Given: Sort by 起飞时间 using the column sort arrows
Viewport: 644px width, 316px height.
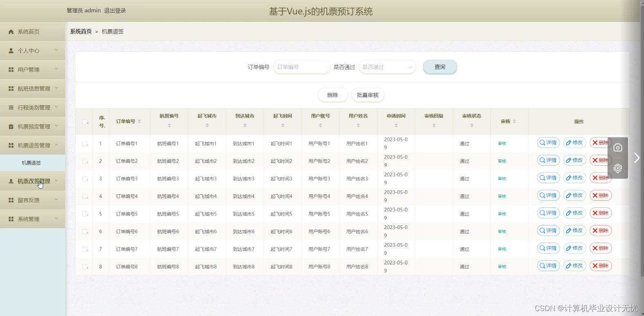Looking at the screenshot, I should click(x=282, y=125).
